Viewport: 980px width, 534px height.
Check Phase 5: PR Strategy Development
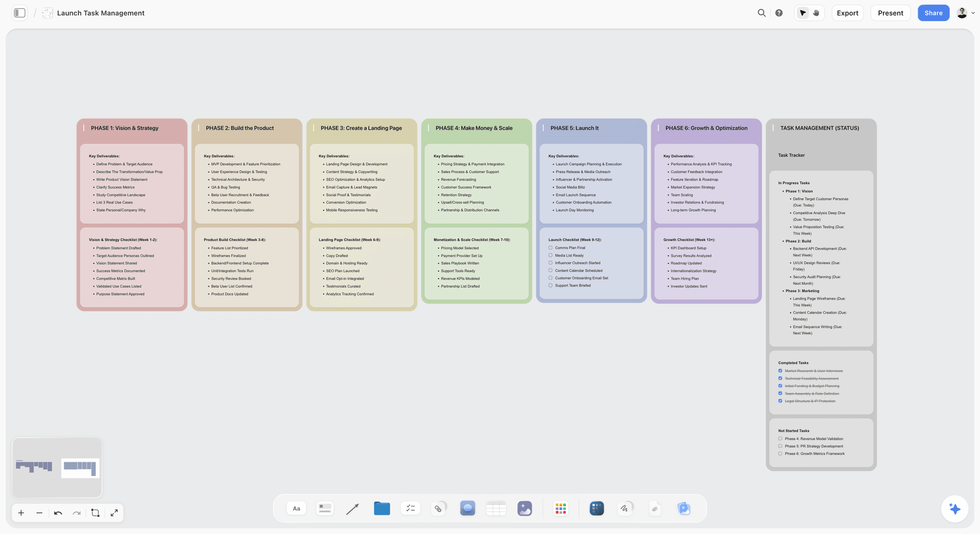[780, 446]
